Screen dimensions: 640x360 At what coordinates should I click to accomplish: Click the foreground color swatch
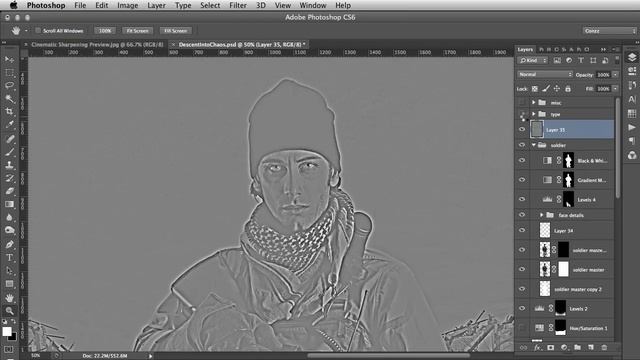coord(6,331)
